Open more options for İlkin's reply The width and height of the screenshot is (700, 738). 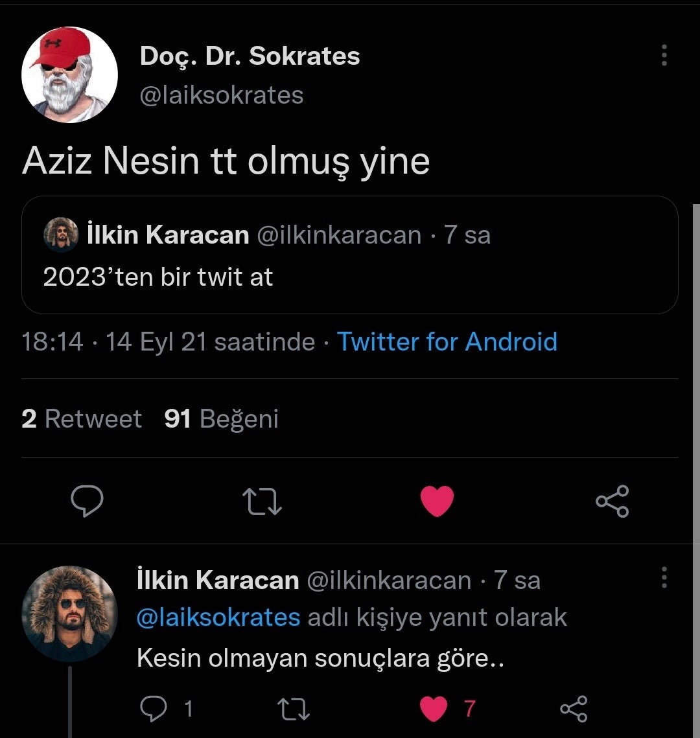tap(664, 577)
